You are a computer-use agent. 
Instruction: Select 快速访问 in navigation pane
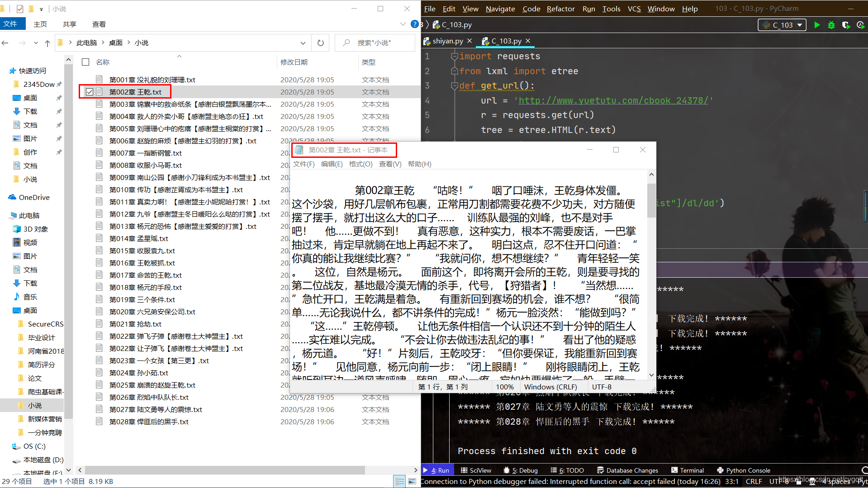click(x=32, y=71)
